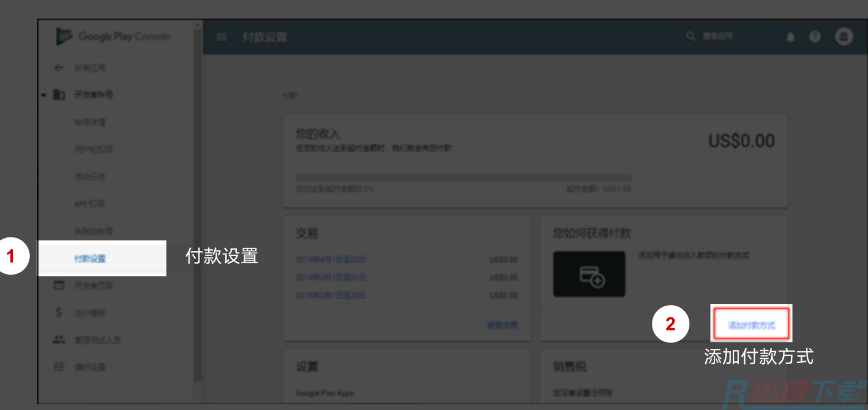Click the 添加付款方式 button
868x410 pixels.
click(x=751, y=324)
